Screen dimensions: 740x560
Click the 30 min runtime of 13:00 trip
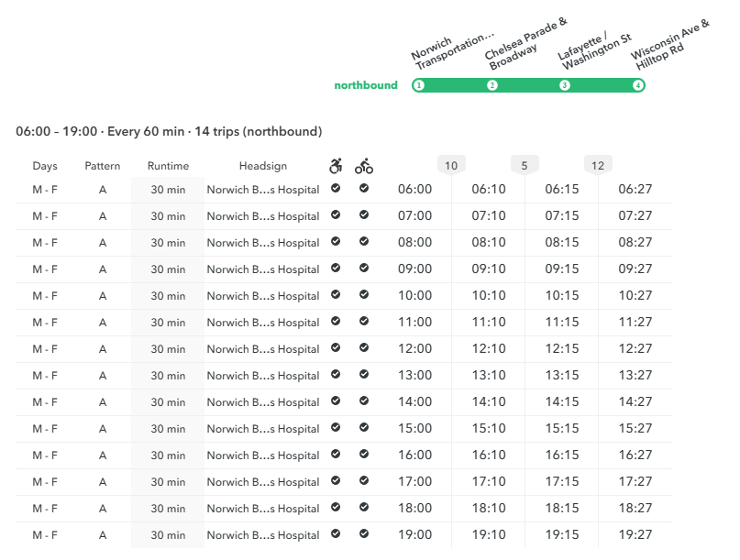coord(168,376)
